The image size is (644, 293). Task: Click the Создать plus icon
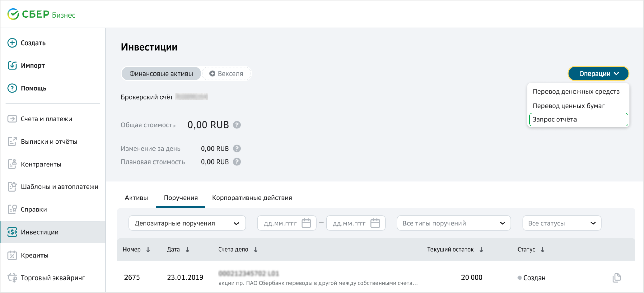tap(12, 43)
